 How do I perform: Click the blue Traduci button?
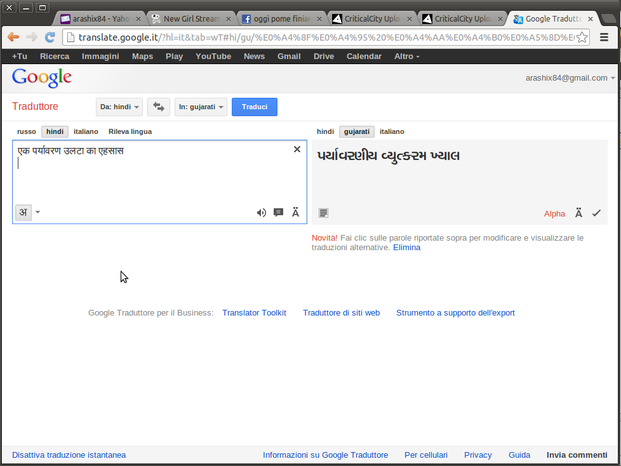(254, 107)
